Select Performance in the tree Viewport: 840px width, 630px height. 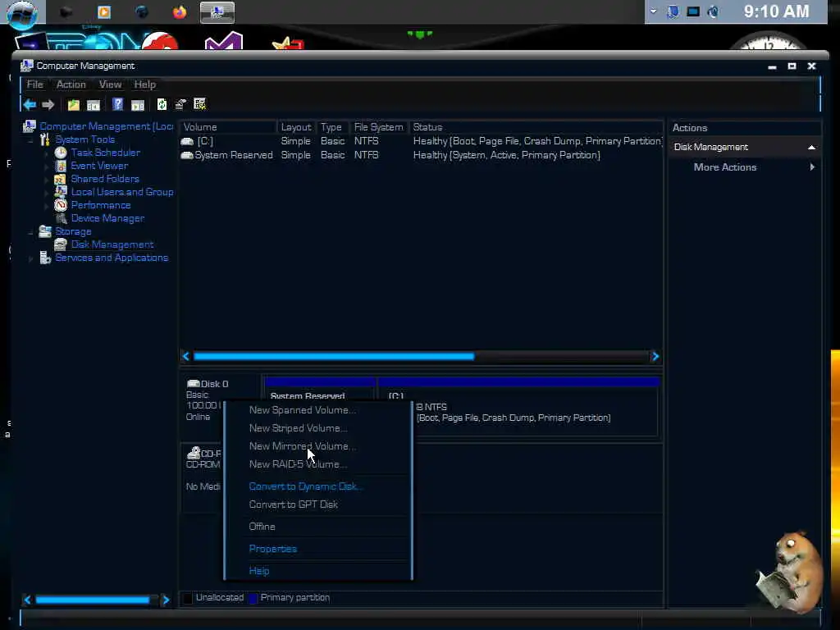pyautogui.click(x=101, y=205)
